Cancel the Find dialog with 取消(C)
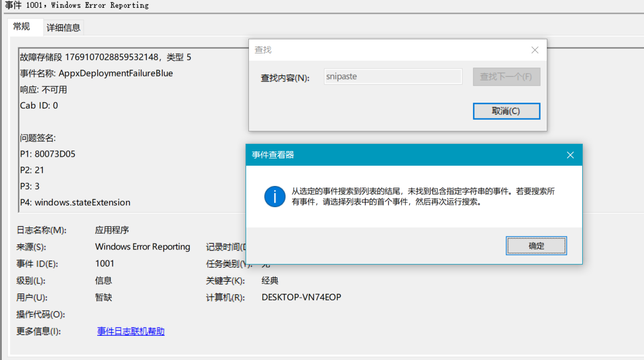The width and height of the screenshot is (644, 360). [505, 111]
